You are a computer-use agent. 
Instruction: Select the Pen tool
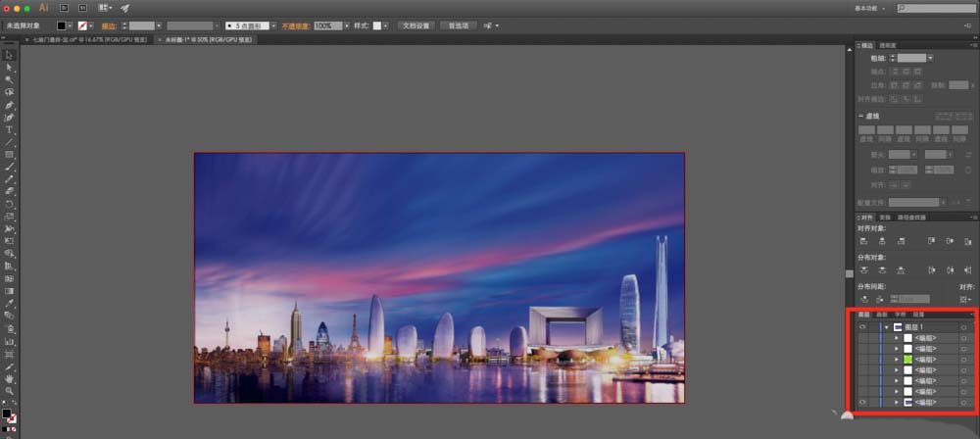(x=9, y=105)
